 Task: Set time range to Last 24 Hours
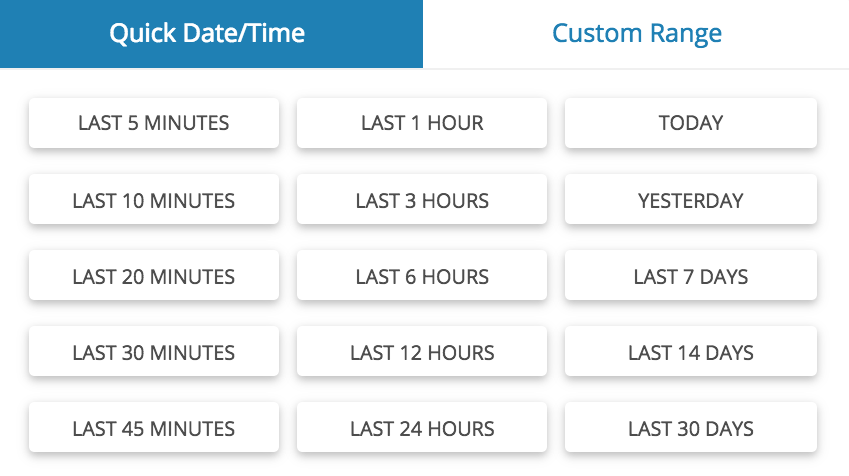click(422, 427)
